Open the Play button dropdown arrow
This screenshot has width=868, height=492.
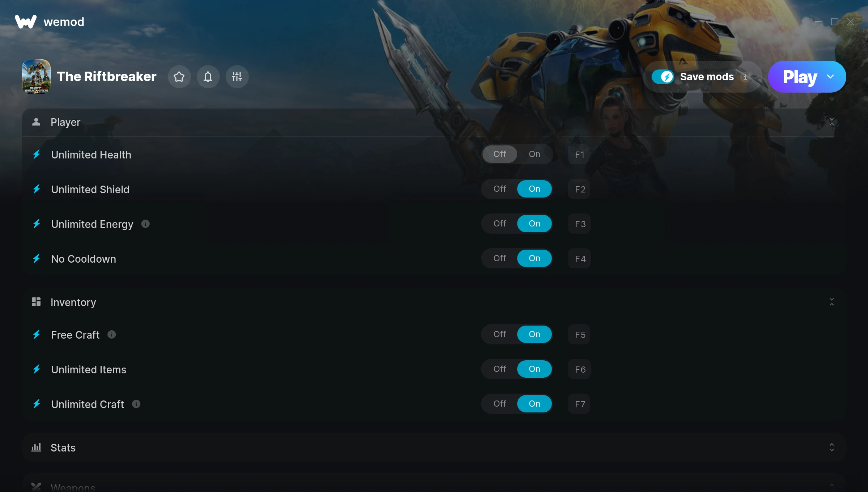831,77
